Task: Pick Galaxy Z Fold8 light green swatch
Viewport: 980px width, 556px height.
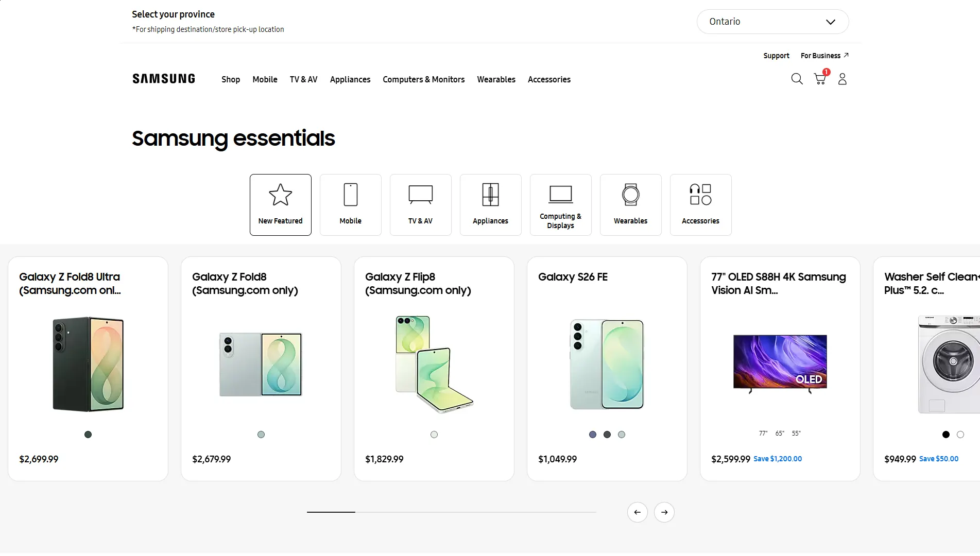Action: point(261,435)
